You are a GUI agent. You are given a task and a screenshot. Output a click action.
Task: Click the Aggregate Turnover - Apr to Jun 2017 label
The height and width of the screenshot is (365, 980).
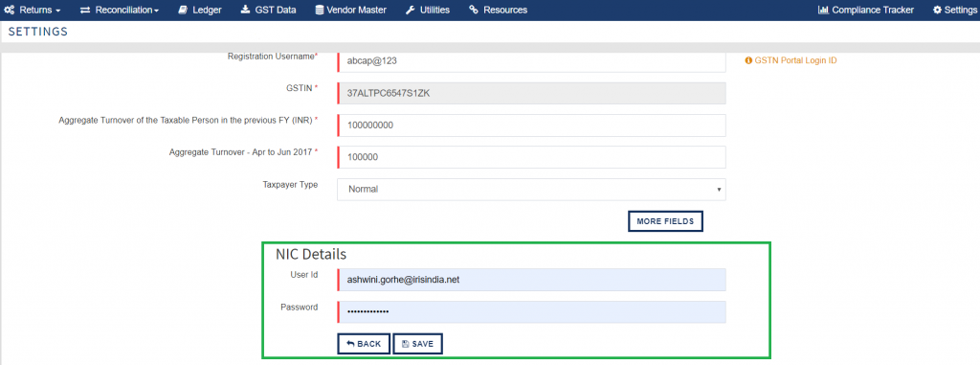243,152
